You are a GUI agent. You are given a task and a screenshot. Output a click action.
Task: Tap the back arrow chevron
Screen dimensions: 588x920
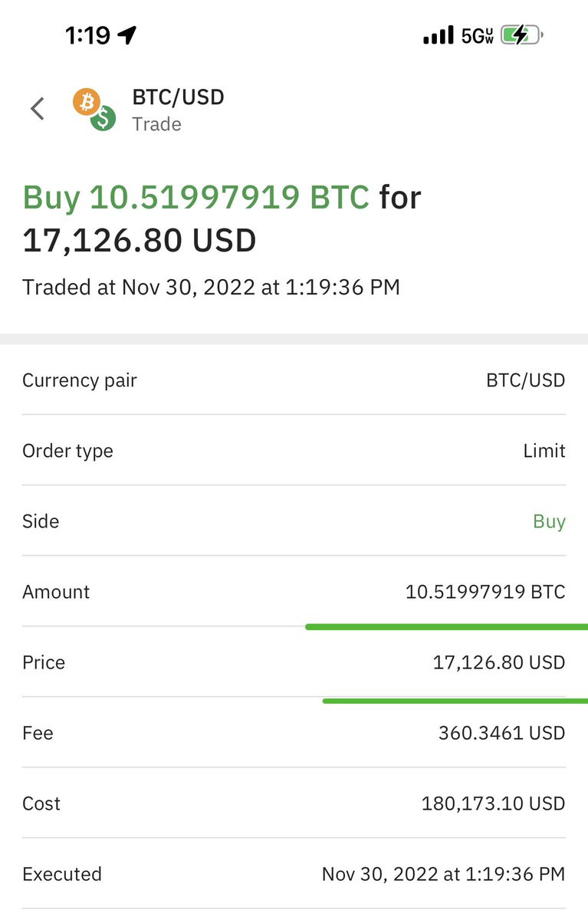click(x=38, y=109)
